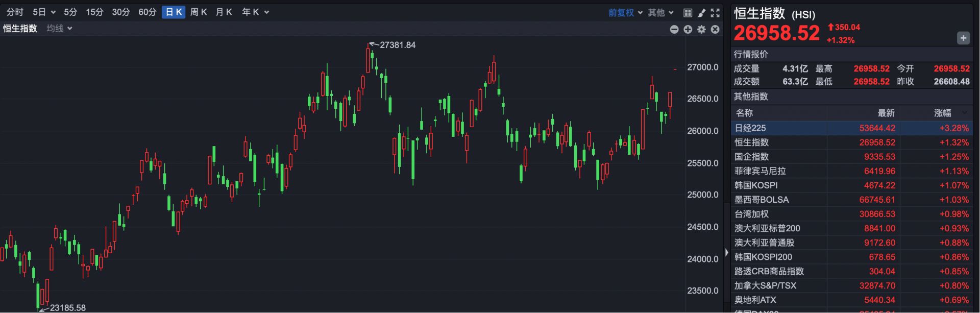Expand the 5日 dropdown

[x=44, y=12]
